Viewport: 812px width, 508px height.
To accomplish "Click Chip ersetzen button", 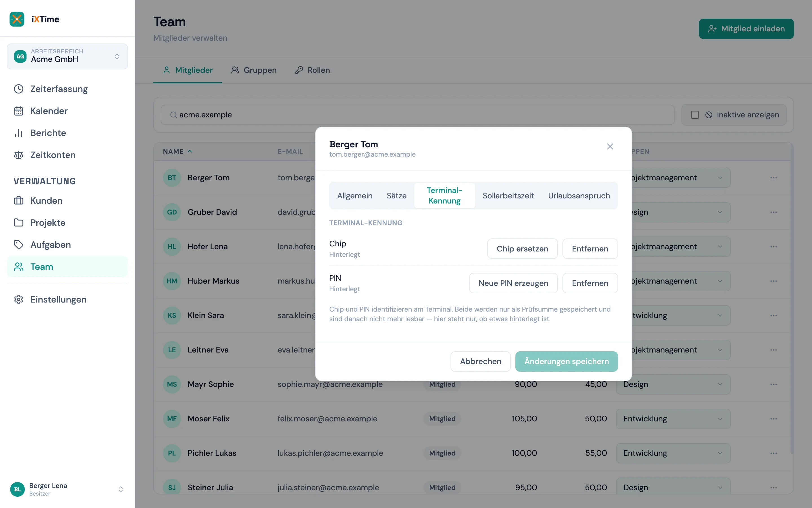I will point(522,249).
